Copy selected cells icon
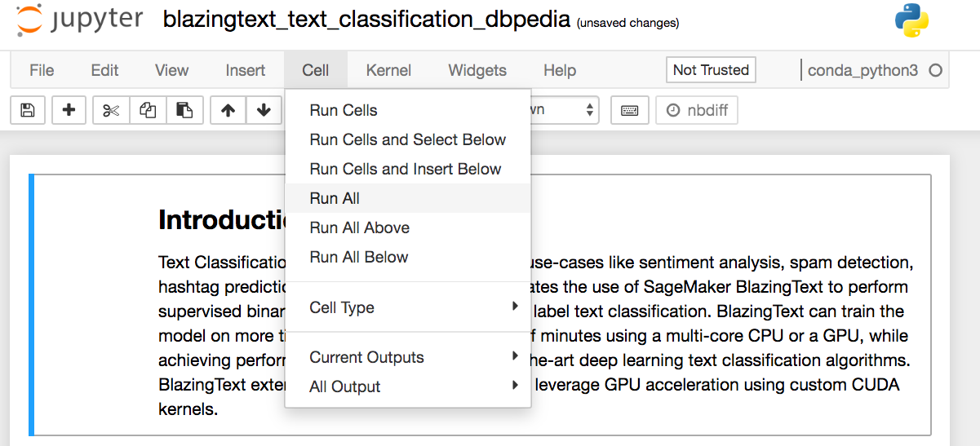Screen dimensions: 980x446 click(148, 110)
